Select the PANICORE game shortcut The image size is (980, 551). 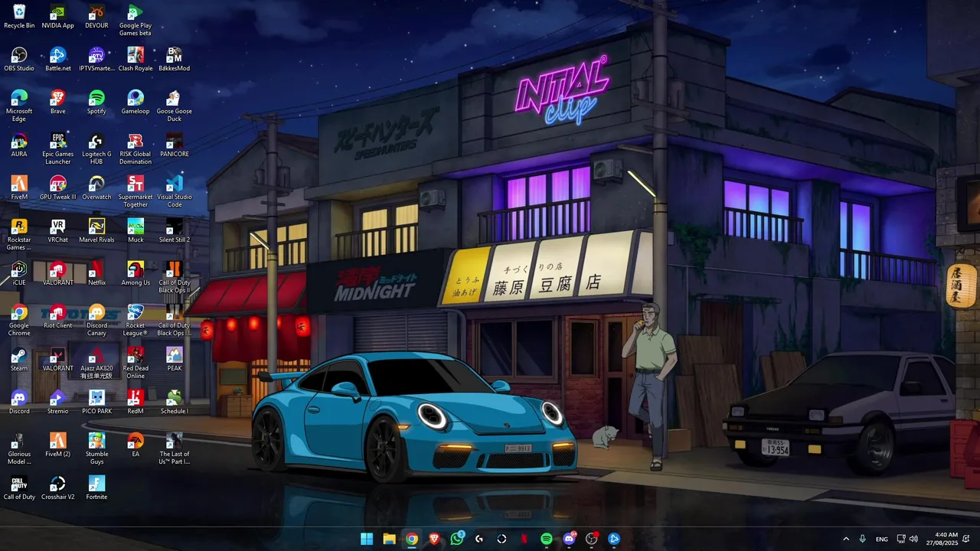point(175,145)
